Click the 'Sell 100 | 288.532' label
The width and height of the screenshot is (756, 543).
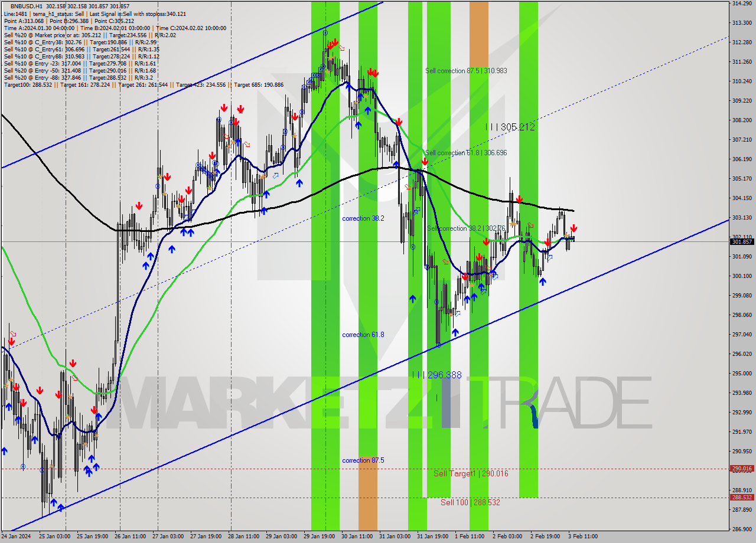470,502
